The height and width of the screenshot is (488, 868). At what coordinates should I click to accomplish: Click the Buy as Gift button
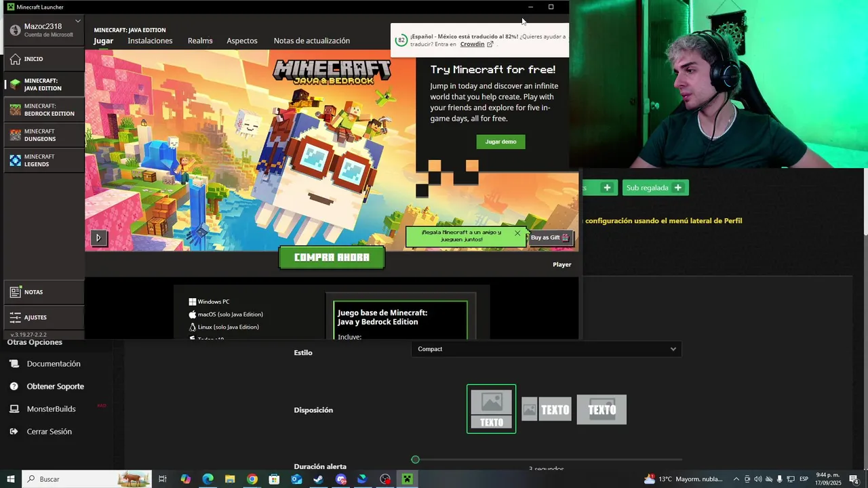click(550, 237)
